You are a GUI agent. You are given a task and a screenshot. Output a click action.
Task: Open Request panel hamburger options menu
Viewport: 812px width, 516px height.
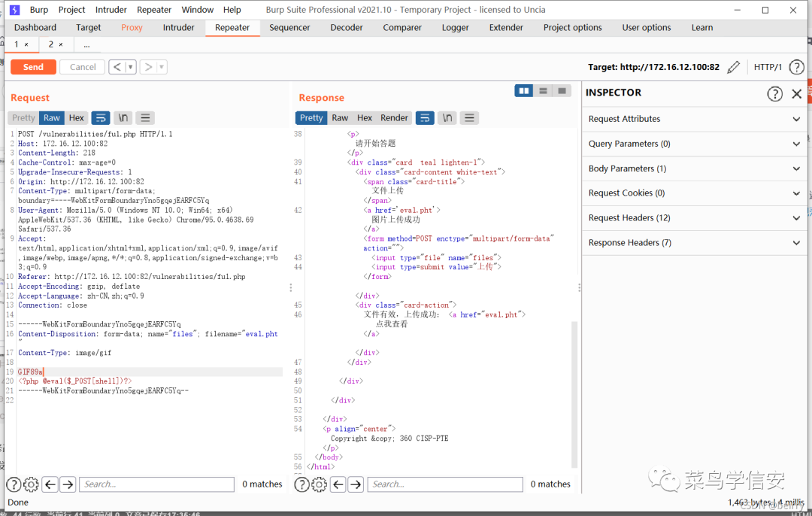click(146, 118)
